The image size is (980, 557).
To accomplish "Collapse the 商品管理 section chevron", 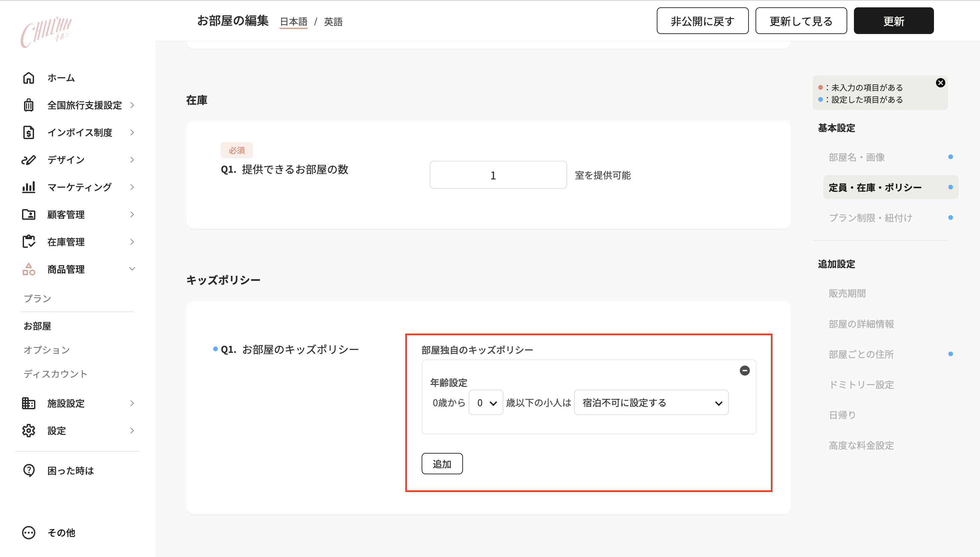I will coord(132,269).
